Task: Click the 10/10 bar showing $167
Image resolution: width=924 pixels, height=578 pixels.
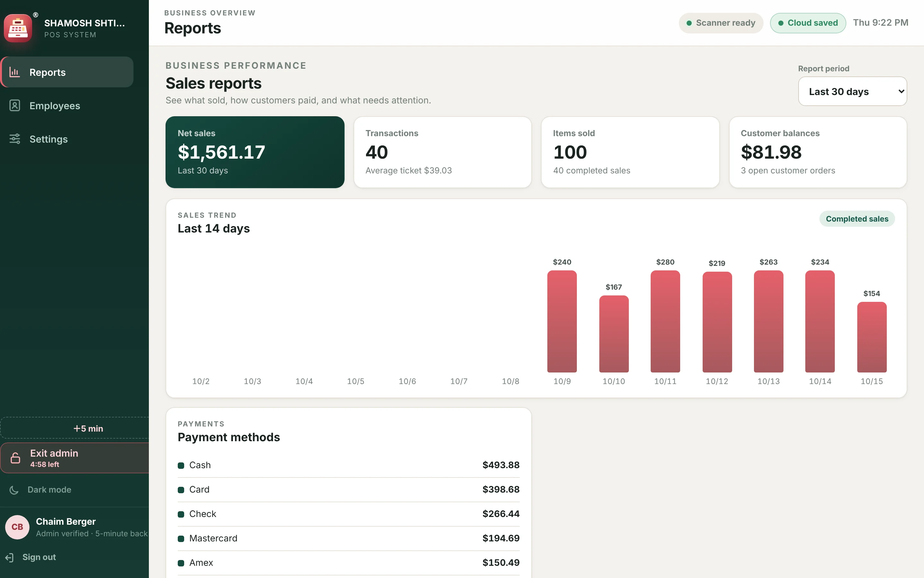Action: click(x=613, y=334)
